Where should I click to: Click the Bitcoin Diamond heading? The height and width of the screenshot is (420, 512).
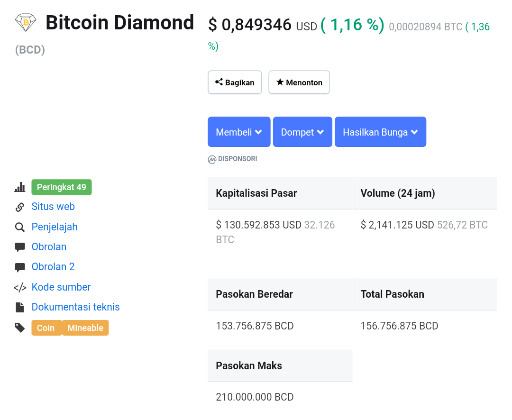pyautogui.click(x=120, y=23)
